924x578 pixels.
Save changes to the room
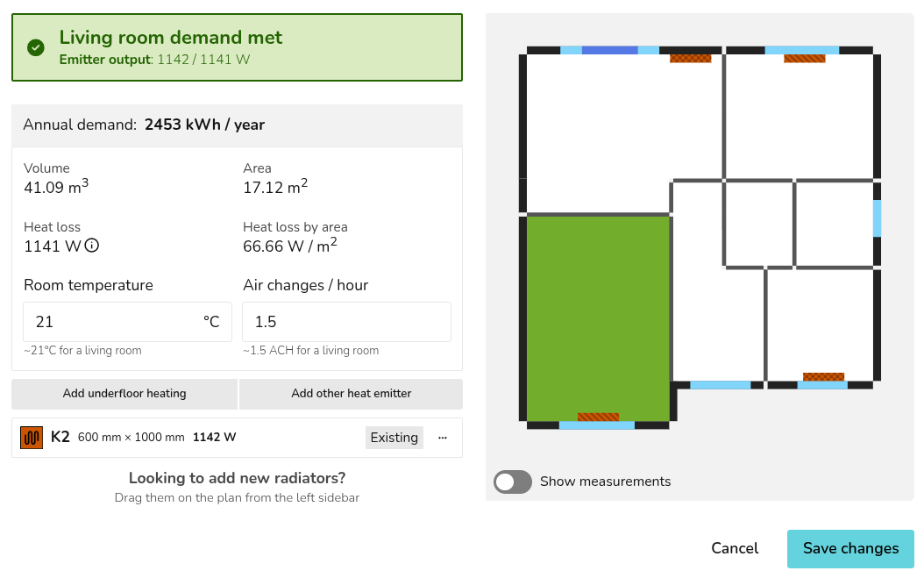[850, 548]
